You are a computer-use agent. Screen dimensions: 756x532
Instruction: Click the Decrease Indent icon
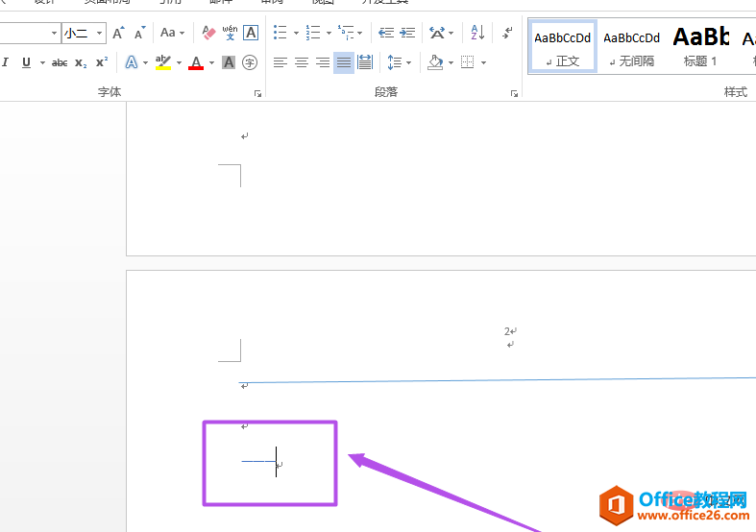(386, 33)
